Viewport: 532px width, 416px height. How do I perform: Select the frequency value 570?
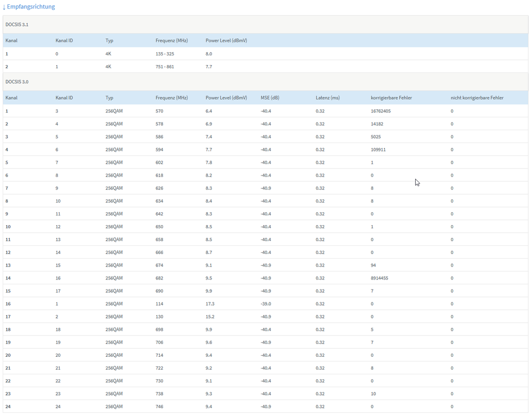point(159,111)
